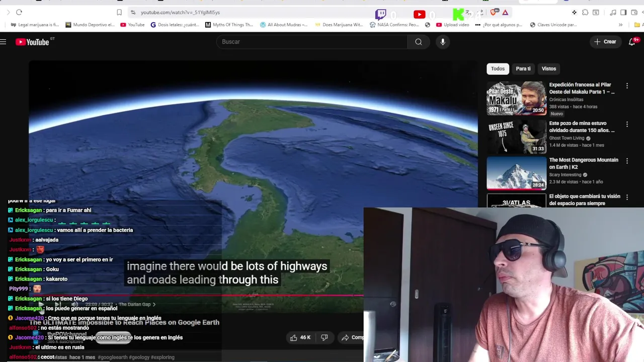Image resolution: width=644 pixels, height=362 pixels.
Task: Dislike the video with thumbs-down
Action: tap(325, 338)
